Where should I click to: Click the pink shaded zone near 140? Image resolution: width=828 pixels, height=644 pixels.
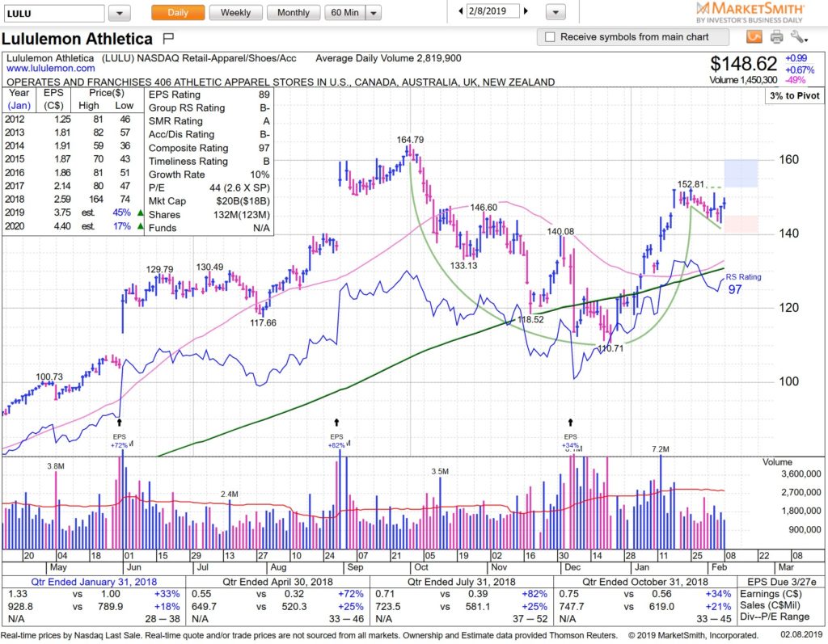pyautogui.click(x=741, y=225)
